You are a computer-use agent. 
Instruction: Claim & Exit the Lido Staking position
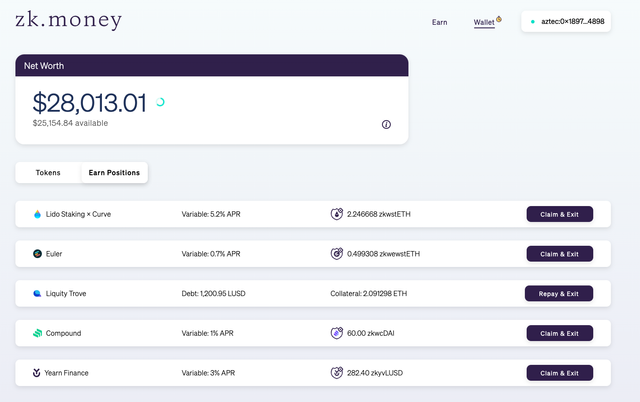[x=560, y=214]
